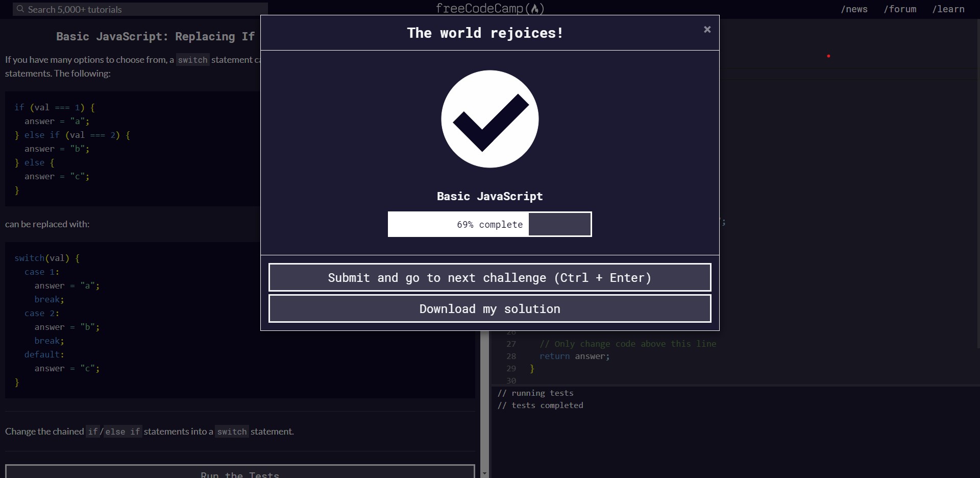The height and width of the screenshot is (478, 980).
Task: Place cursor on the return answer line
Action: (x=574, y=356)
